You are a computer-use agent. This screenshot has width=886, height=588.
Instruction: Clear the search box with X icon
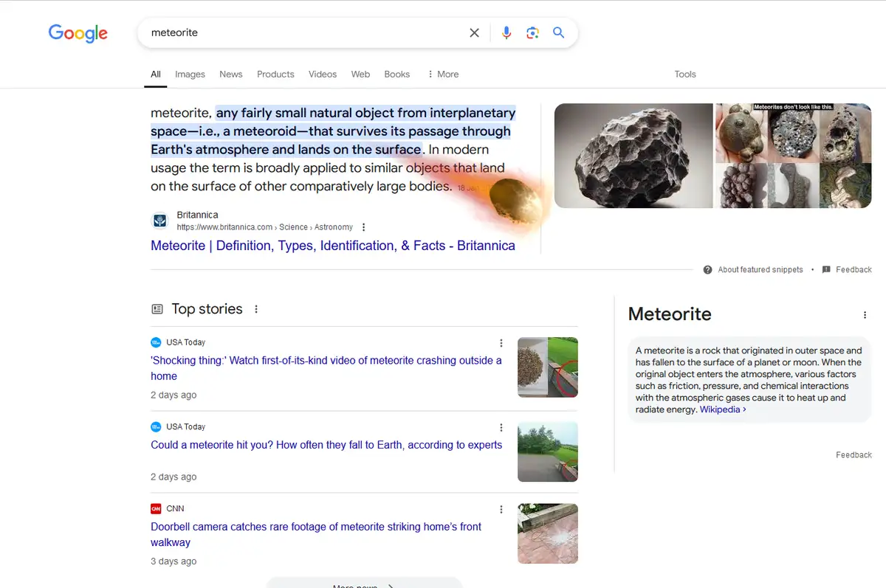(x=475, y=32)
